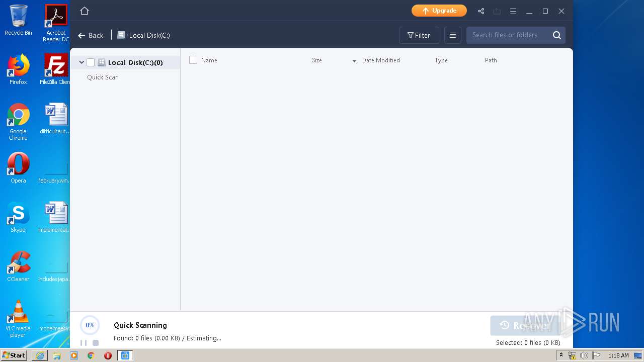Select the Google Chrome desktop icon

[x=18, y=122]
